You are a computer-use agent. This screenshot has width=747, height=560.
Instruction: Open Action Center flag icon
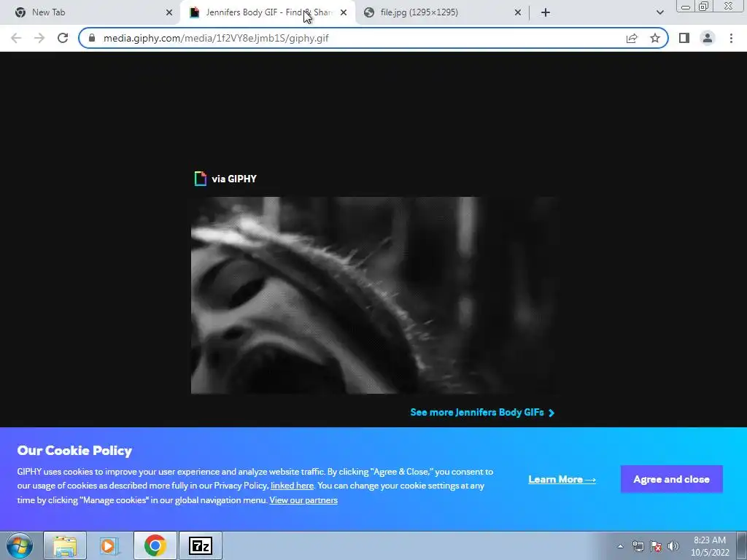tap(656, 546)
